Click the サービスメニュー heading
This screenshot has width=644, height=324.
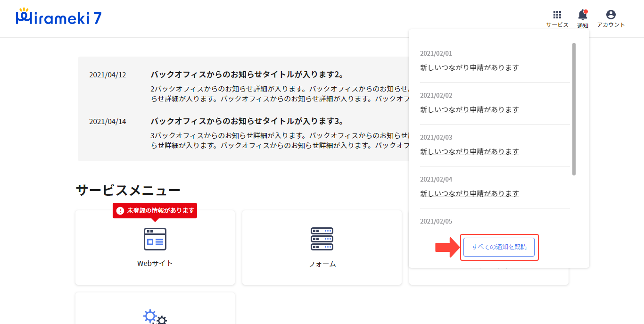pos(128,190)
